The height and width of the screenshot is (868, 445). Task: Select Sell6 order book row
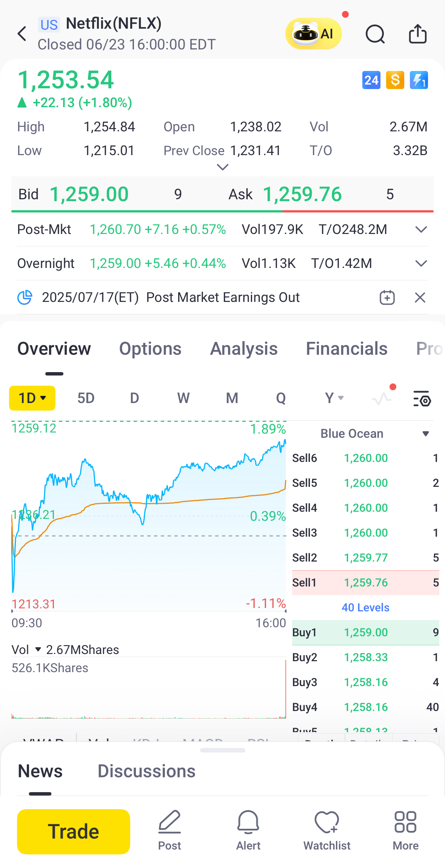[x=365, y=458]
